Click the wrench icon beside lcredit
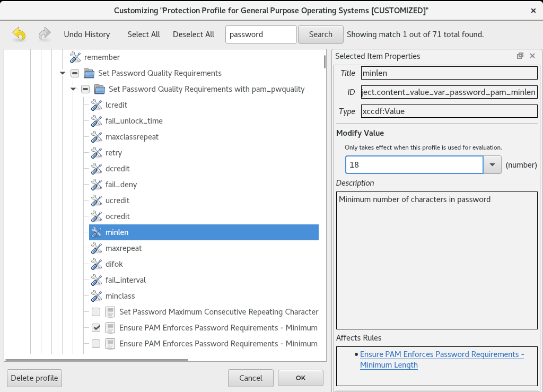The height and width of the screenshot is (392, 543). coord(96,105)
